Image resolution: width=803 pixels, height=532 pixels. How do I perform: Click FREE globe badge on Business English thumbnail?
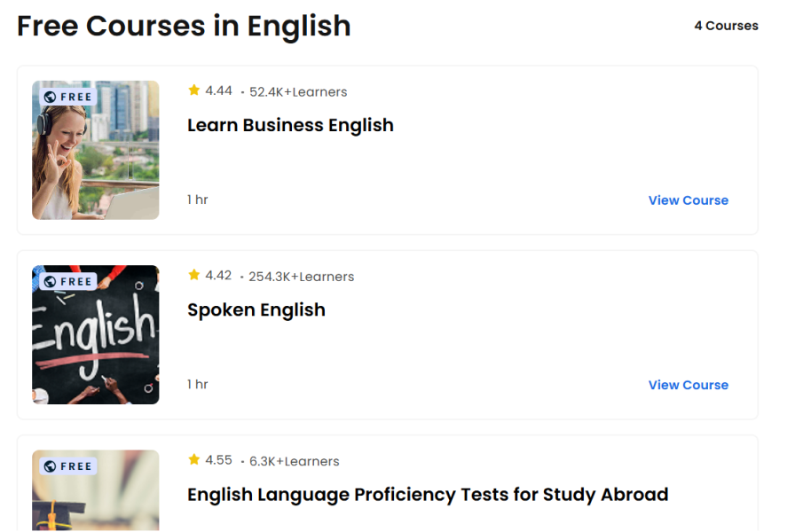(x=67, y=97)
